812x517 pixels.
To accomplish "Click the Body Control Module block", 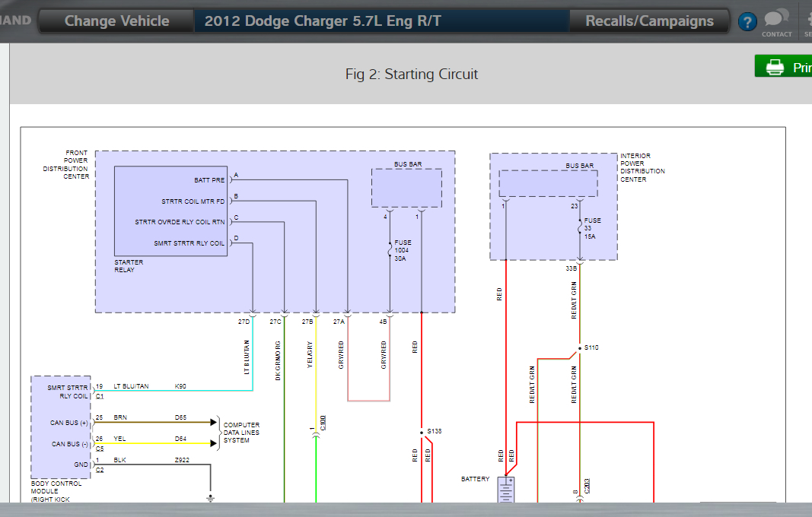I will pos(61,427).
